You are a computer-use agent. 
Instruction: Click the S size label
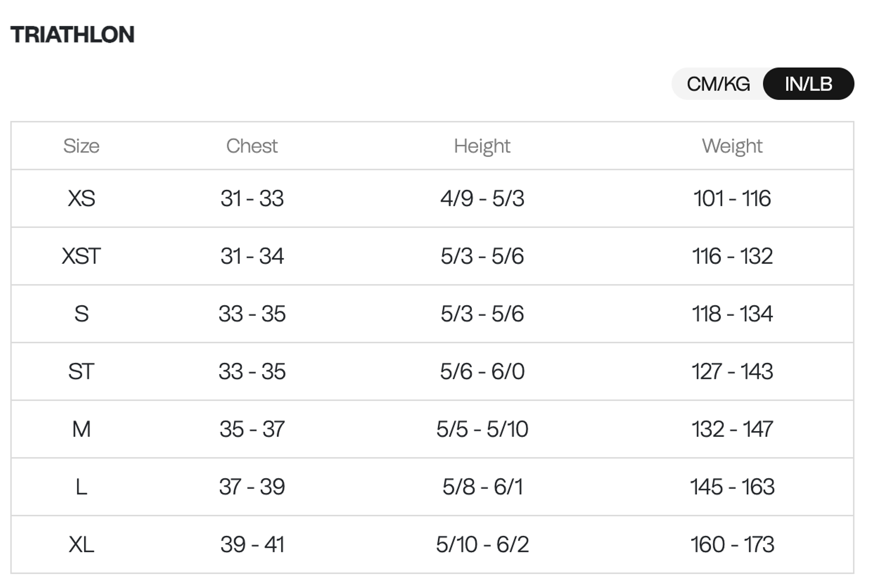[x=81, y=314]
